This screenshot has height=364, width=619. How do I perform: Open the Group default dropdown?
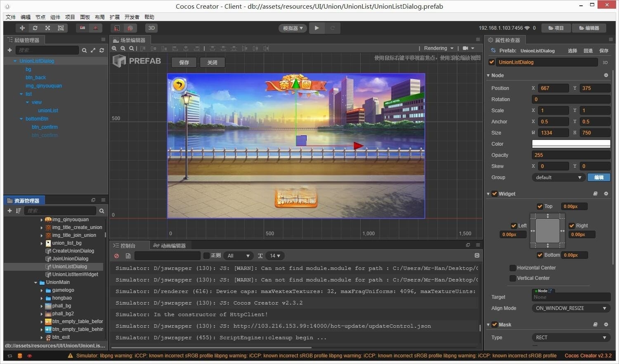[558, 177]
